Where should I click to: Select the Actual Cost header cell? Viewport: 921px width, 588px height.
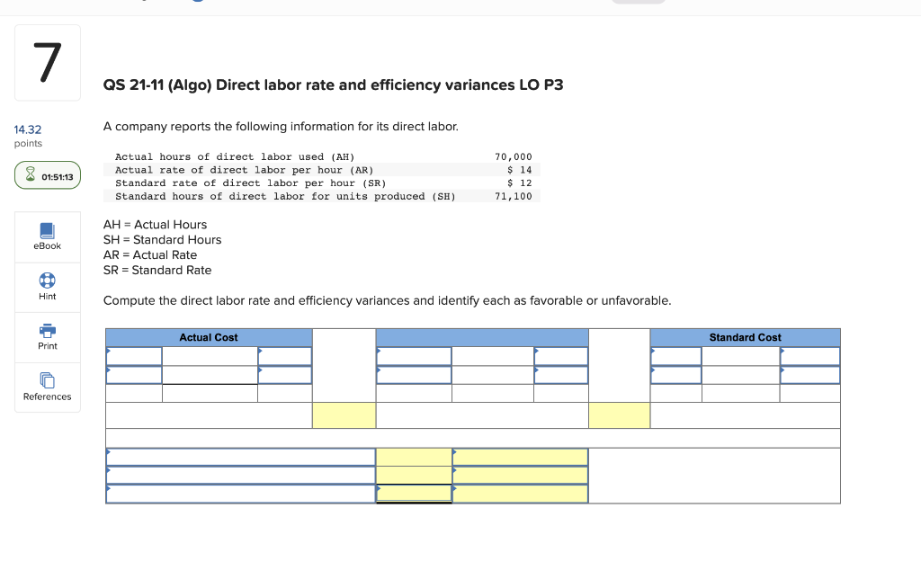pyautogui.click(x=209, y=337)
